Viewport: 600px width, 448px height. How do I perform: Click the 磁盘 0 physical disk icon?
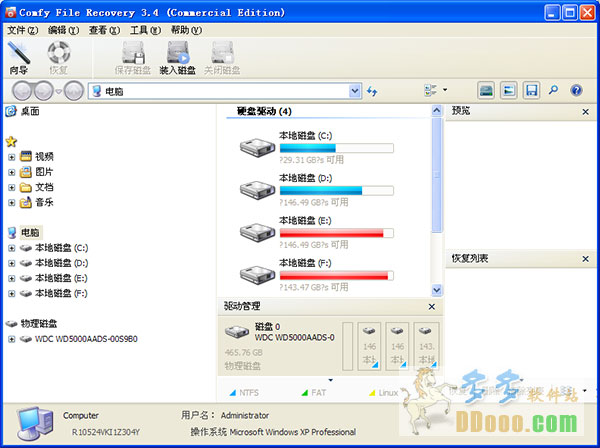tap(237, 332)
